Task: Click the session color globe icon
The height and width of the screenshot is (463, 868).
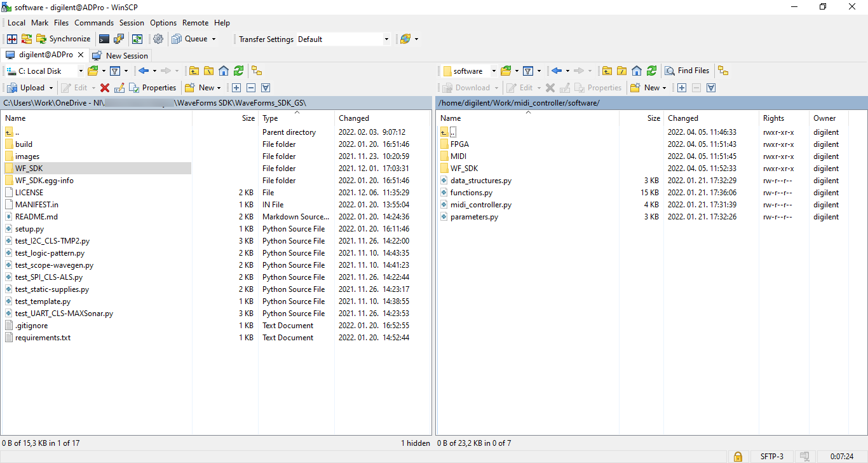Action: (405, 39)
